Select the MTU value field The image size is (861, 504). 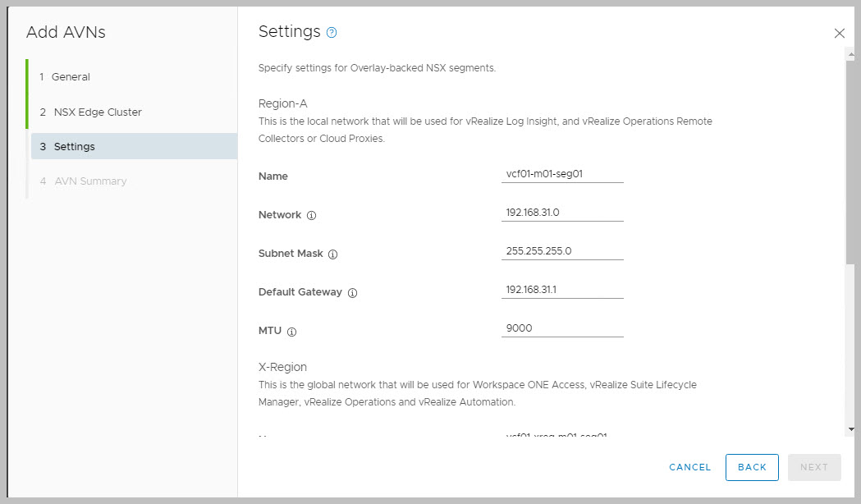[562, 328]
